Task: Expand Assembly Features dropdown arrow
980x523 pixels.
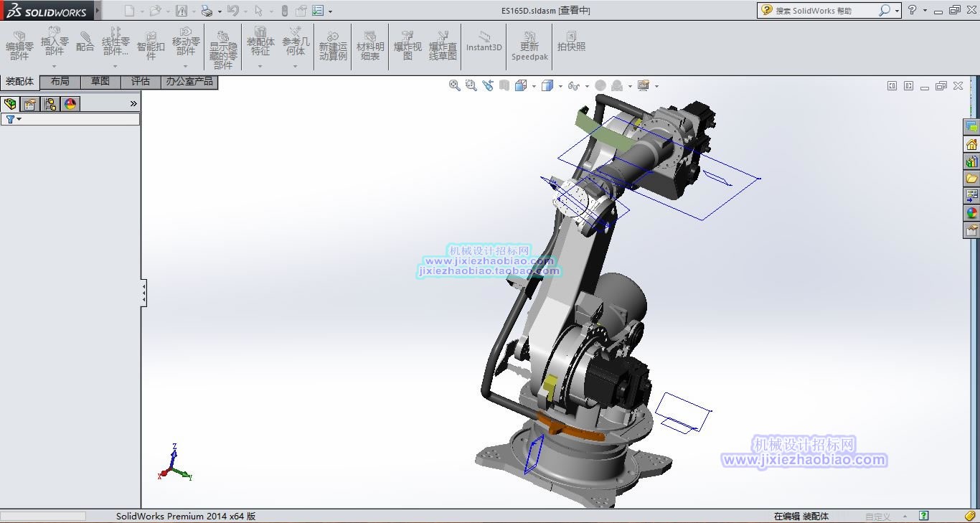Action: (260, 66)
